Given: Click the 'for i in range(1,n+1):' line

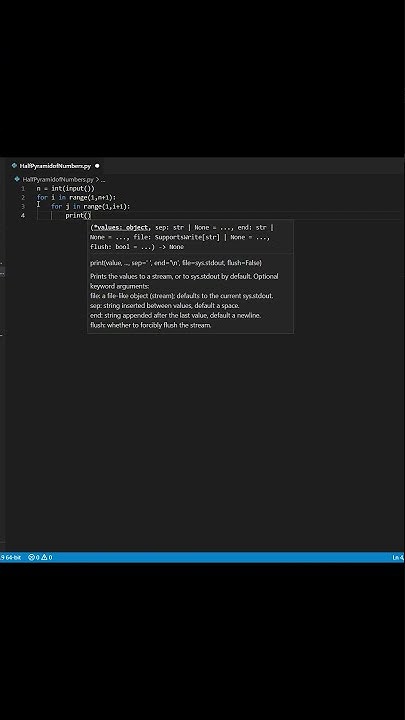Looking at the screenshot, I should click(x=76, y=197).
